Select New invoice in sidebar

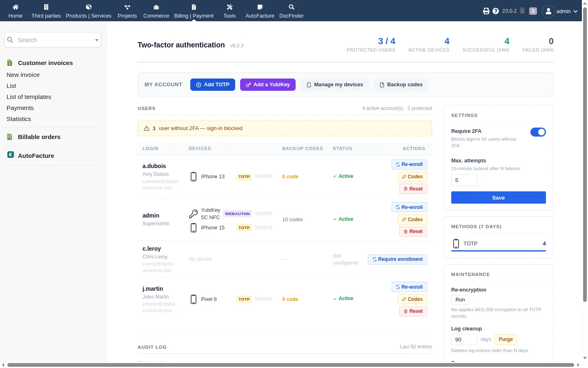pyautogui.click(x=23, y=75)
